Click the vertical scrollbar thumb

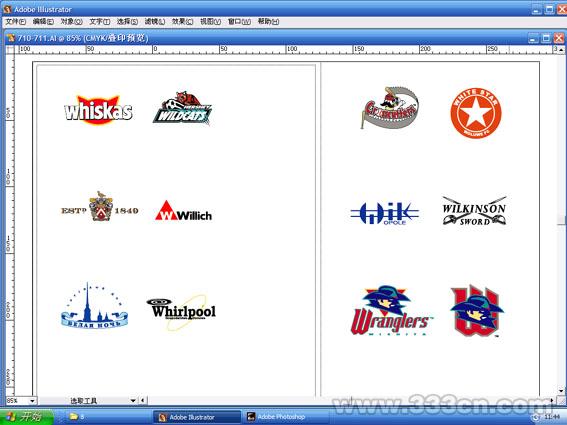[561, 220]
